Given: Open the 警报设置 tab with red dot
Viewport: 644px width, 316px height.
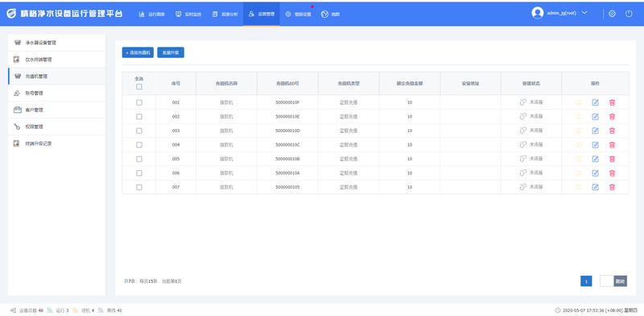Looking at the screenshot, I should tap(298, 14).
